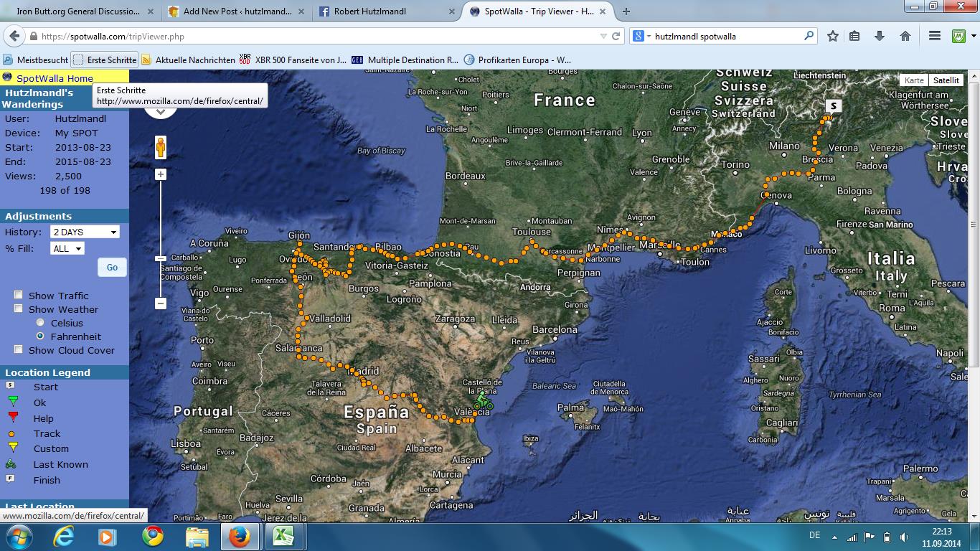
Task: Open the SpotWalla Home link
Action: (x=55, y=78)
